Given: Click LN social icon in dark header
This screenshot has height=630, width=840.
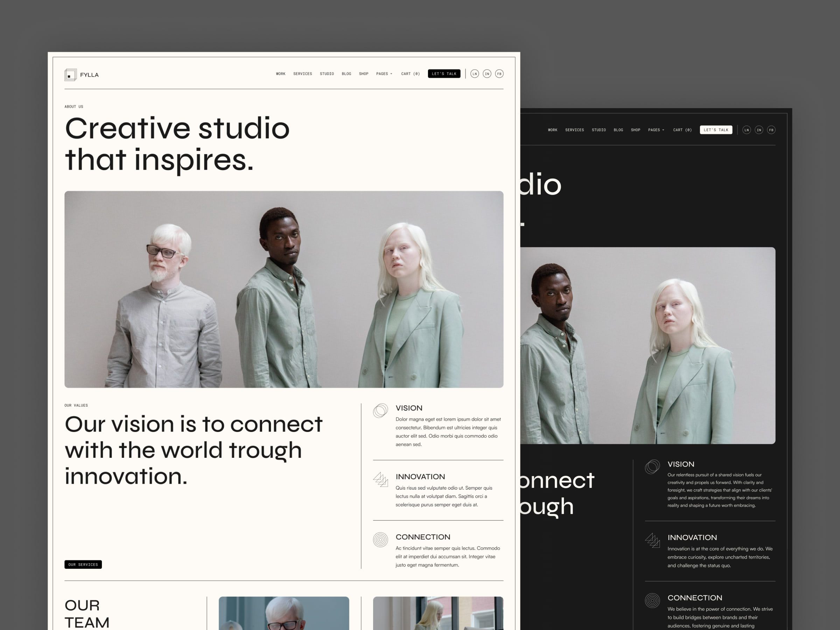Looking at the screenshot, I should tap(747, 130).
